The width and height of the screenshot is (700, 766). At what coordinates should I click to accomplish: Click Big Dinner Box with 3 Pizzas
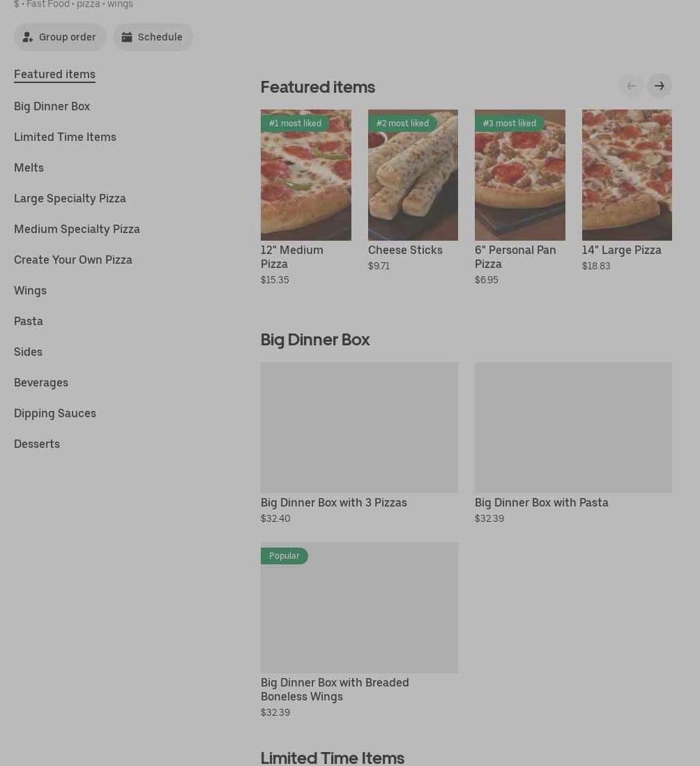coord(359,428)
